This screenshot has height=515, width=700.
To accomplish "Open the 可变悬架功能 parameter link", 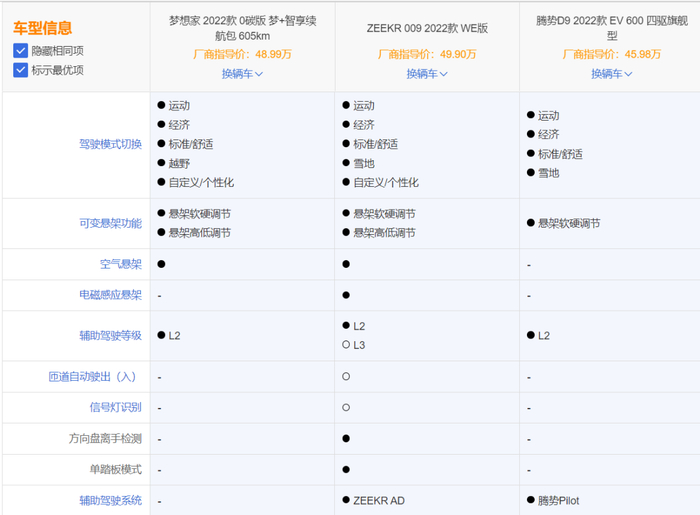I will click(110, 223).
